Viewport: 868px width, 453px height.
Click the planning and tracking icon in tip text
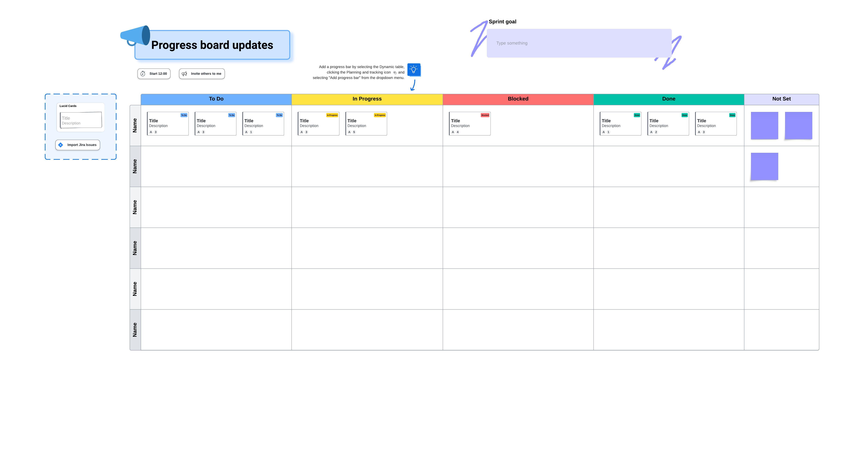[395, 72]
